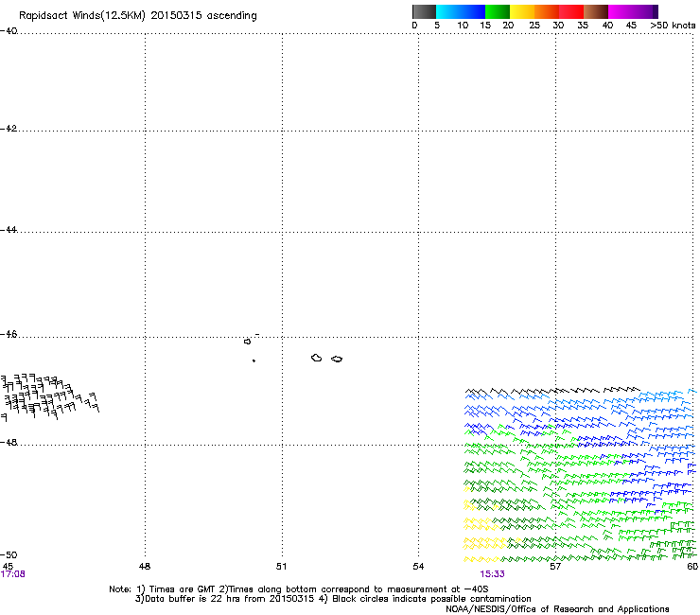Click the orange 25-30 knots color band

tap(547, 11)
